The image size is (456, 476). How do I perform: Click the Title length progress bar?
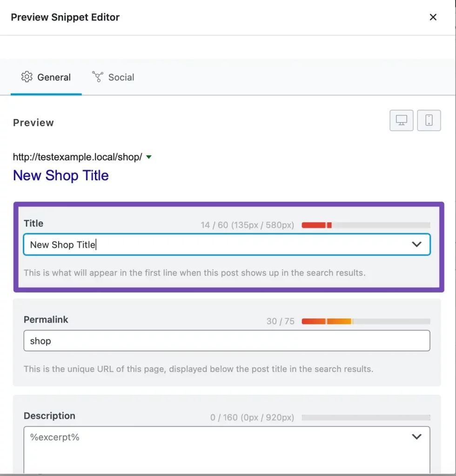tap(366, 225)
